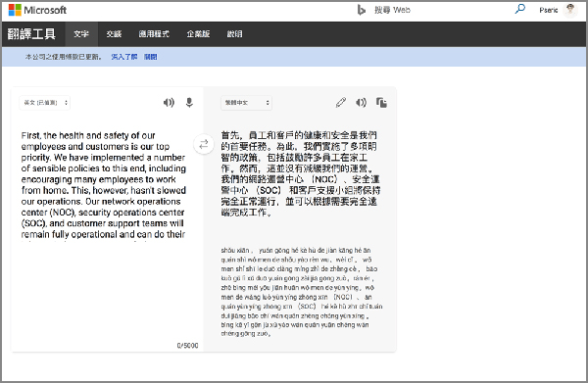
Task: Click the 深入了解 link
Action: pos(124,57)
